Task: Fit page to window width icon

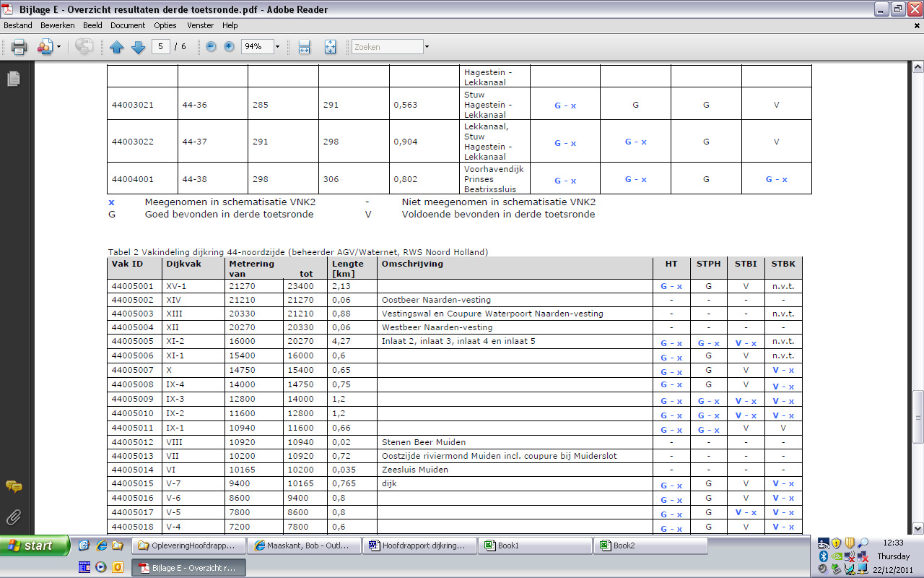Action: point(304,47)
